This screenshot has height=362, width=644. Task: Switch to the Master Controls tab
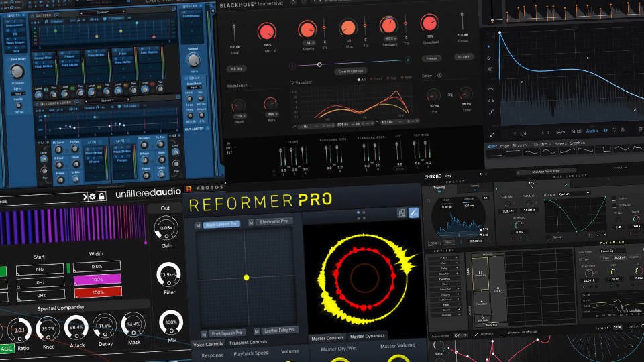coord(327,338)
